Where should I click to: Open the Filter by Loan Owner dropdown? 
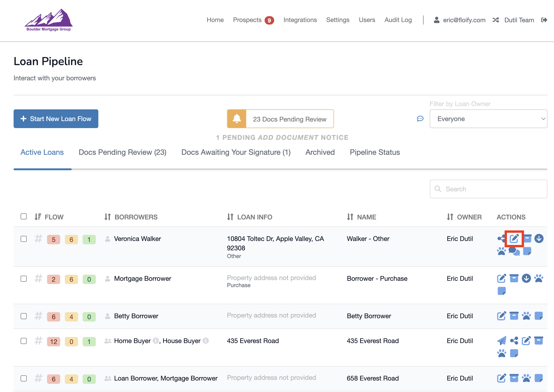tap(488, 119)
